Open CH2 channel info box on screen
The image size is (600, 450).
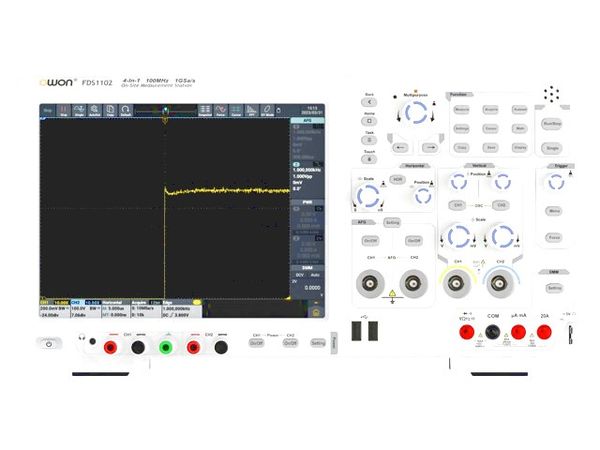[x=86, y=308]
